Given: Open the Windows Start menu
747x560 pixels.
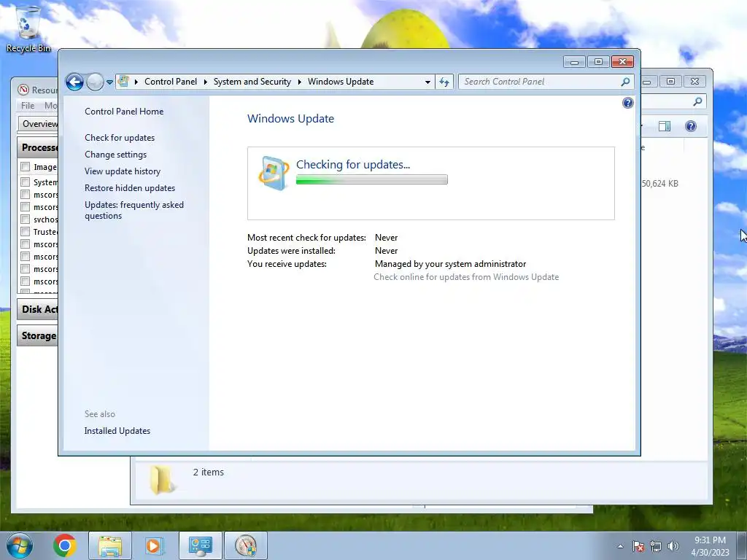Looking at the screenshot, I should (20, 545).
